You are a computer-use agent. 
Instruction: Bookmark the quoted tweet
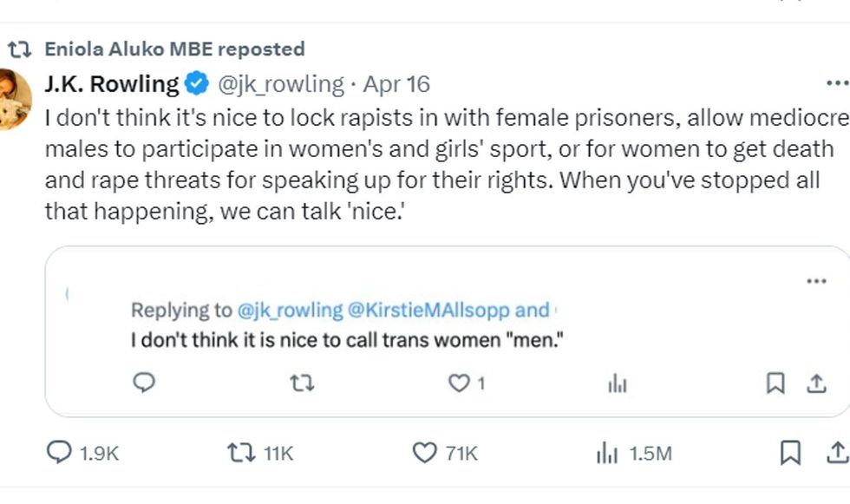pyautogui.click(x=775, y=383)
